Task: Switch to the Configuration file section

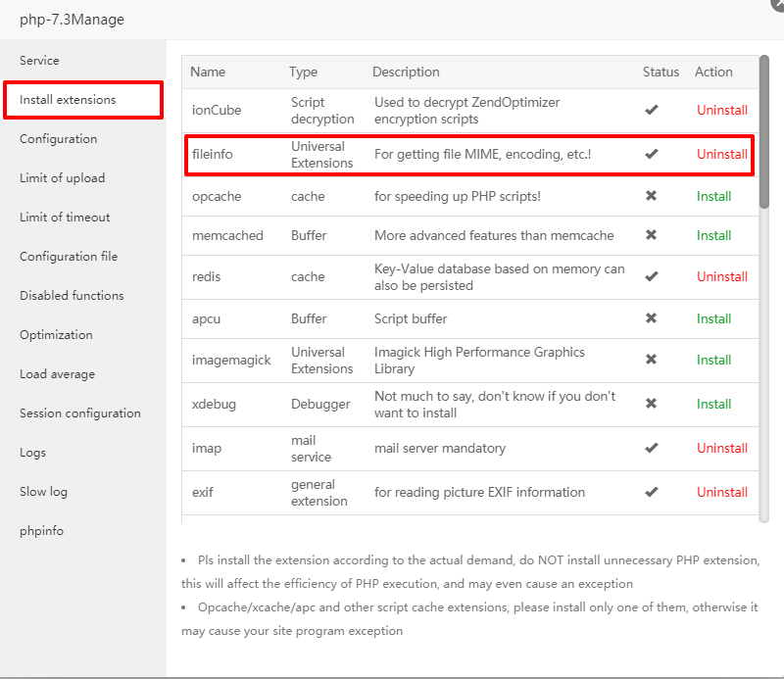Action: pos(69,257)
